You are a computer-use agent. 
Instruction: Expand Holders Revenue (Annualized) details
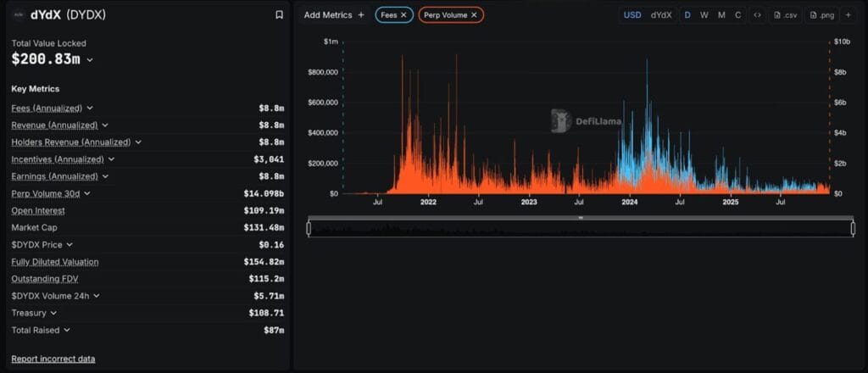click(x=138, y=142)
